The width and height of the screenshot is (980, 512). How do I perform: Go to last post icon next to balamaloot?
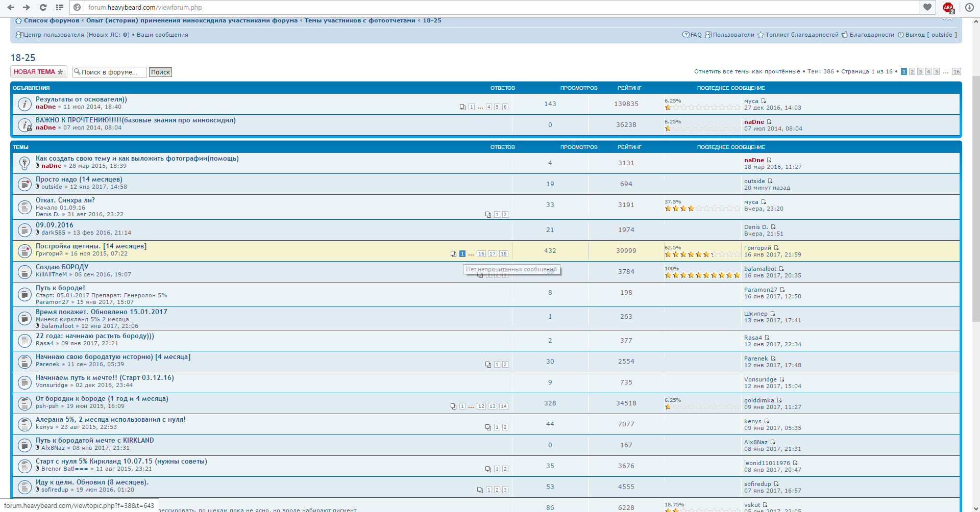pos(781,269)
